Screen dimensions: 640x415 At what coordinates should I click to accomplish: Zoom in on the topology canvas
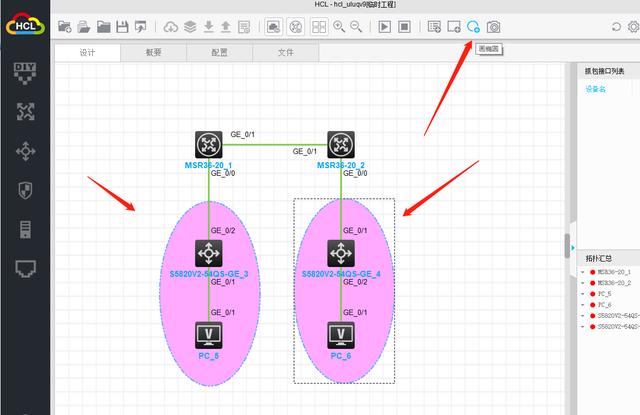[x=339, y=27]
